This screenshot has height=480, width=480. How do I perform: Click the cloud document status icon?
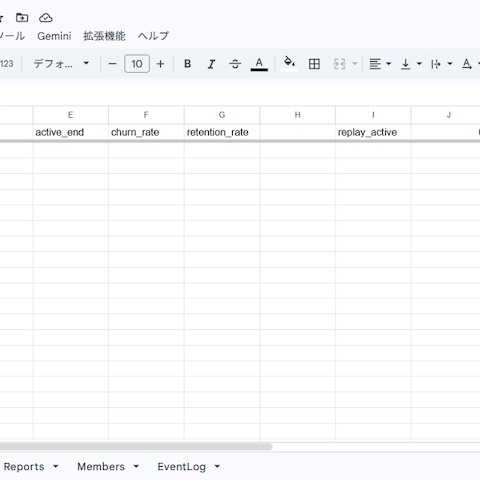coord(46,18)
